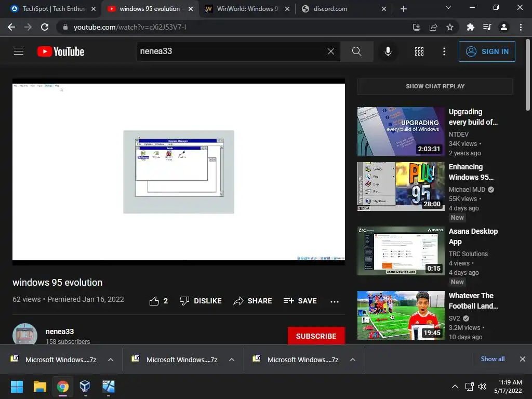Open more actions ellipsis under video
This screenshot has height=399, width=532.
335,301
